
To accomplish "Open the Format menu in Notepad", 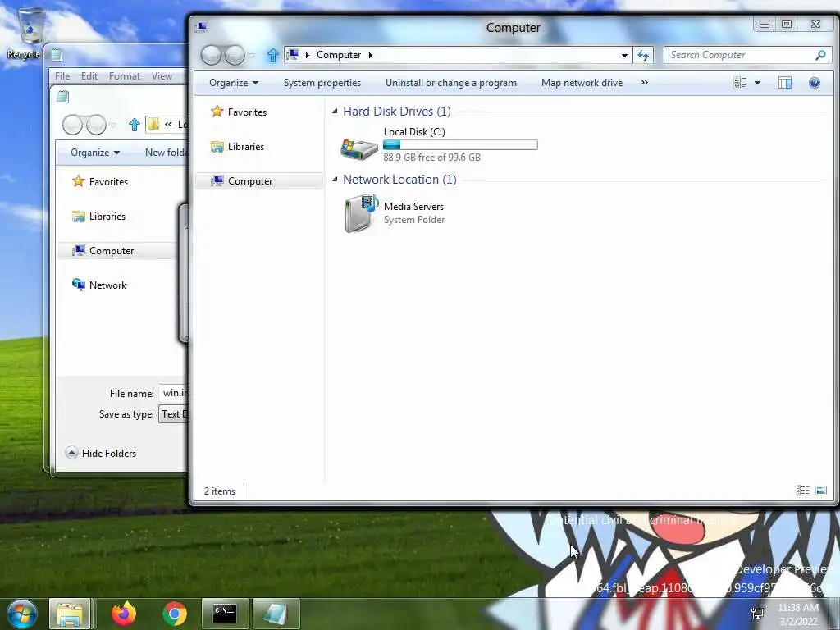I will 125,76.
